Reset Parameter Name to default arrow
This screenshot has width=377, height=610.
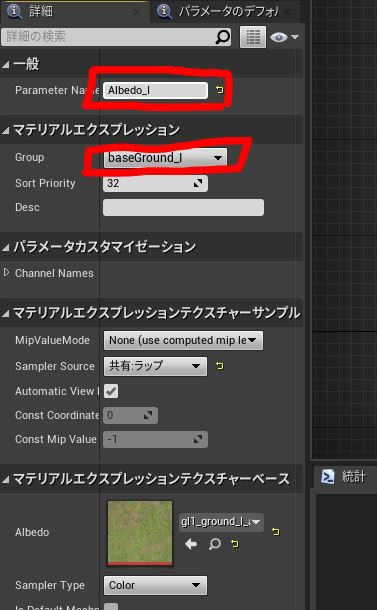(x=219, y=90)
